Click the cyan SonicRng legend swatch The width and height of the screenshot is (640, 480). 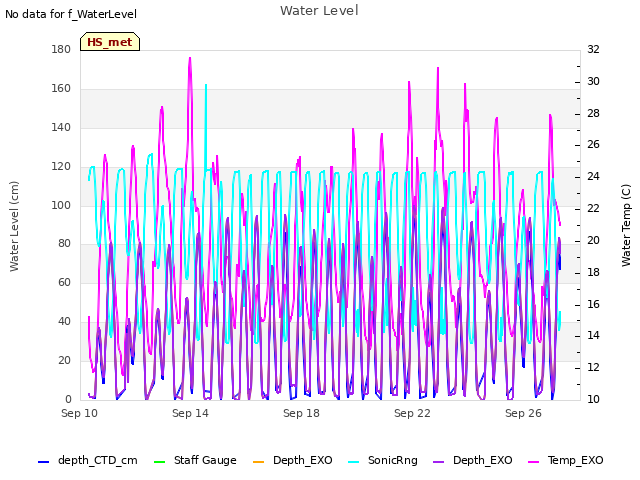(x=353, y=462)
